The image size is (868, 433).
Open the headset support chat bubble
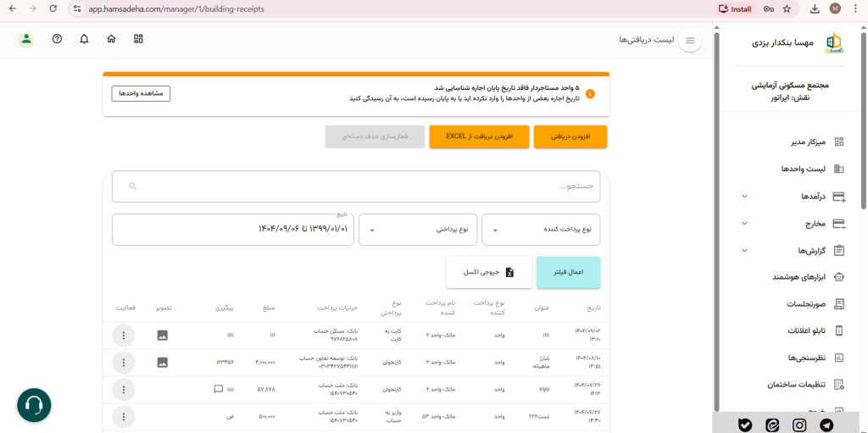(x=34, y=405)
